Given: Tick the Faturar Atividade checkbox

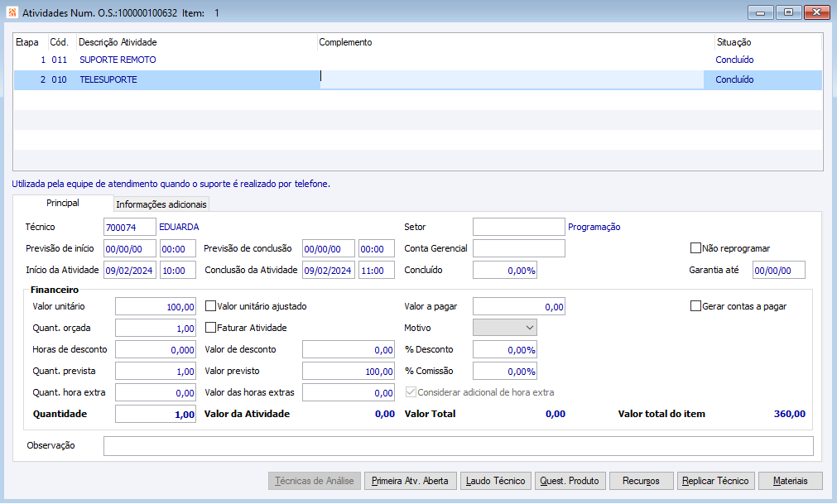Looking at the screenshot, I should point(210,328).
